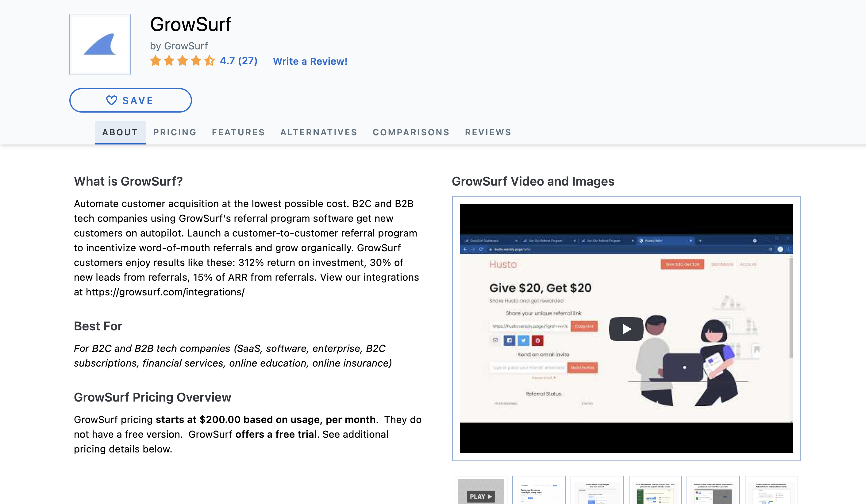This screenshot has height=504, width=866.
Task: Select the REVIEWS tab
Action: pyautogui.click(x=488, y=132)
